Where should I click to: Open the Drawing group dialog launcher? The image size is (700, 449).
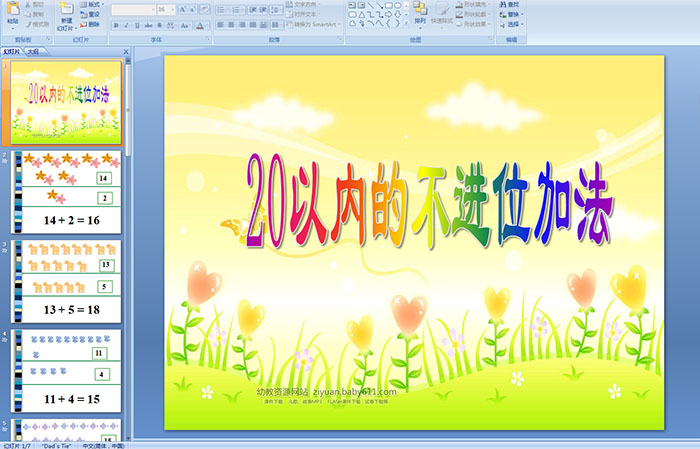tap(491, 40)
